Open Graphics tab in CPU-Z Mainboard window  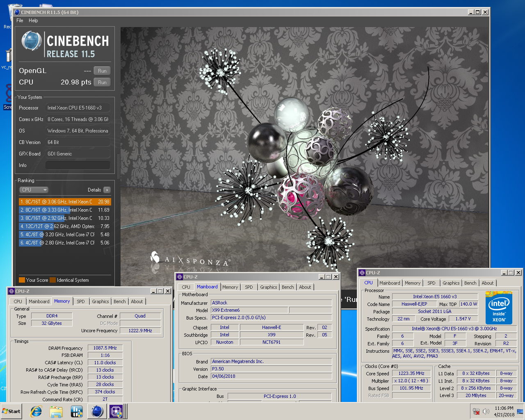pos(269,287)
